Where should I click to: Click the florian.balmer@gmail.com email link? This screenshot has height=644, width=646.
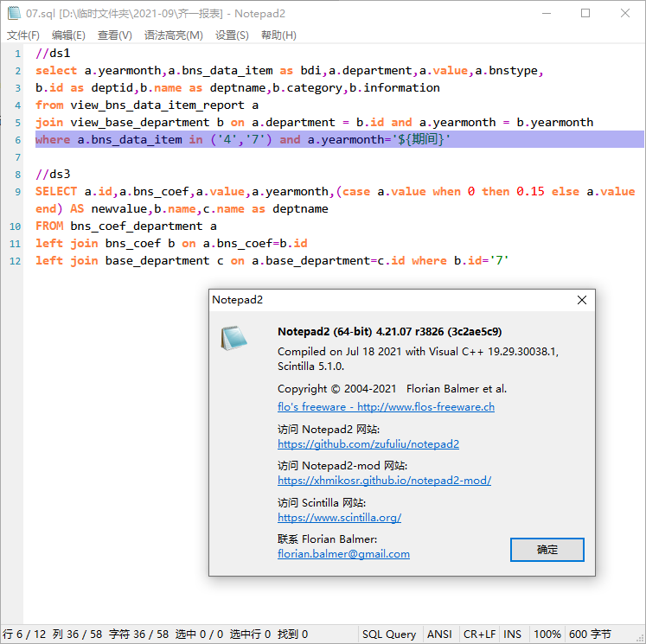click(343, 554)
